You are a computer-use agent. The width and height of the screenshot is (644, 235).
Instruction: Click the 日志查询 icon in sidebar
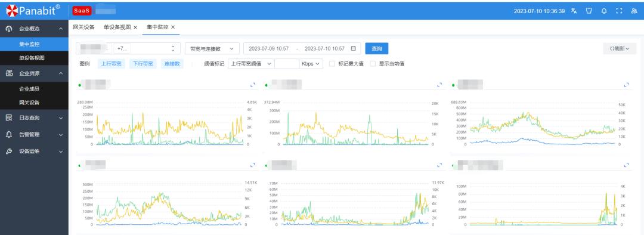pos(9,117)
